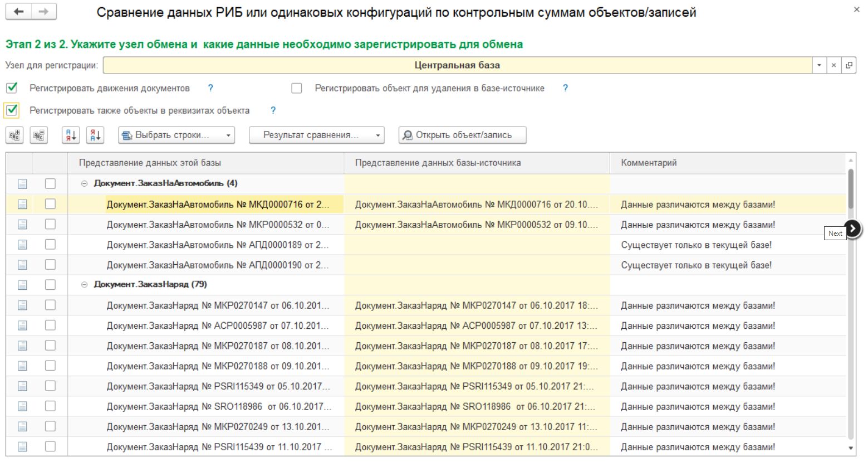
Task: Uncheck registering objects in object attributes
Action: point(12,110)
